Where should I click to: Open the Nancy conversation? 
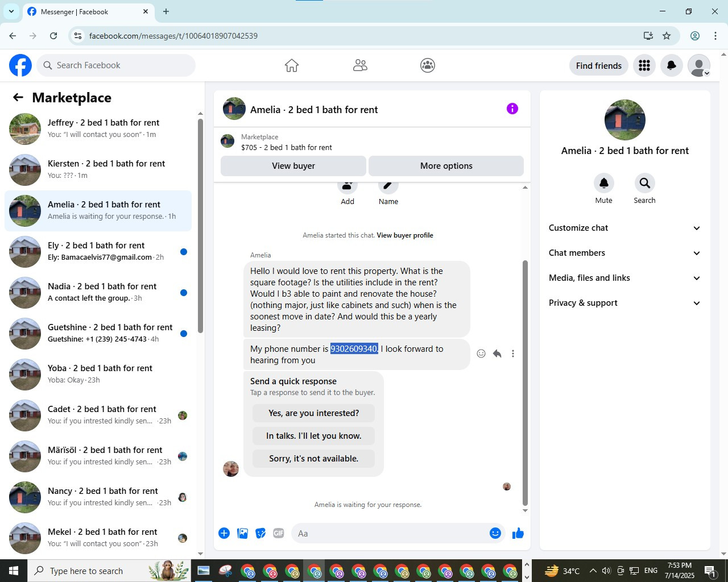pos(98,497)
